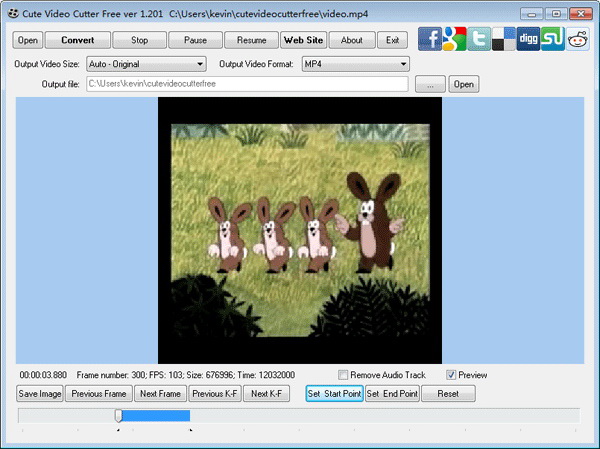Share via the Twitter icon

(479, 39)
